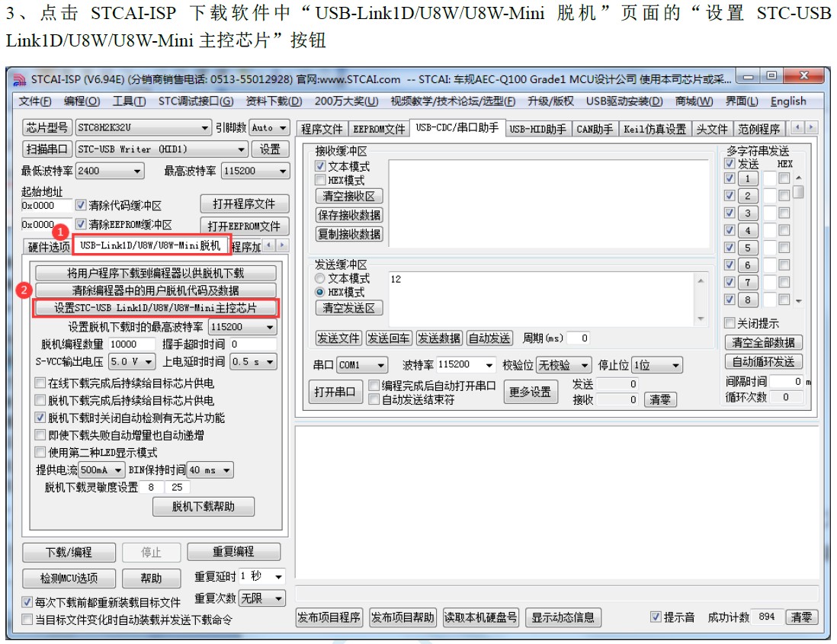Screen dimensions: 837x644
Task: Enable 关闭提示 checkbox
Action: point(730,323)
